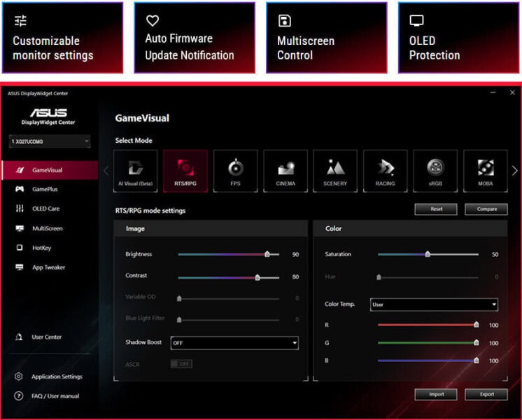Click the Variable OD slider handle
Image resolution: width=522 pixels, height=420 pixels.
pos(179,298)
